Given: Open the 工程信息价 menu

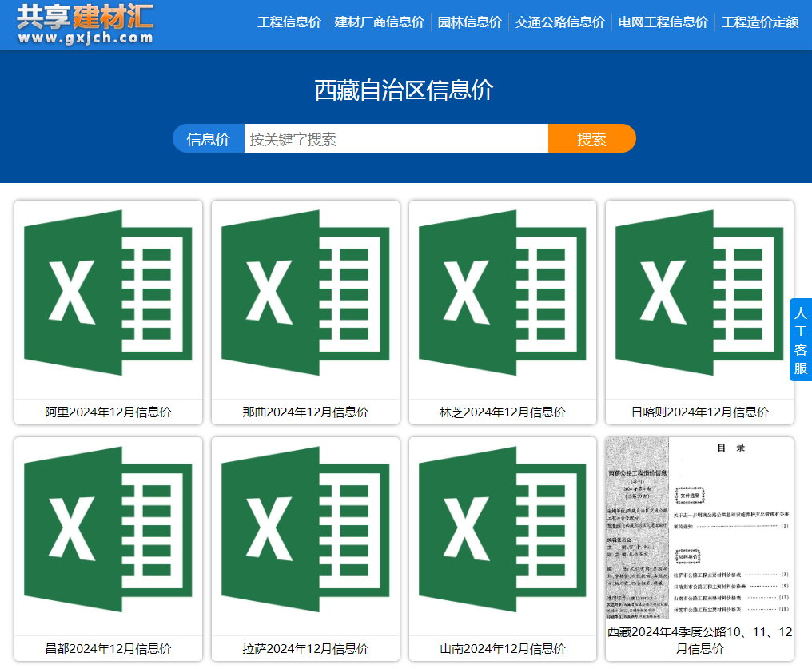Looking at the screenshot, I should tap(289, 22).
